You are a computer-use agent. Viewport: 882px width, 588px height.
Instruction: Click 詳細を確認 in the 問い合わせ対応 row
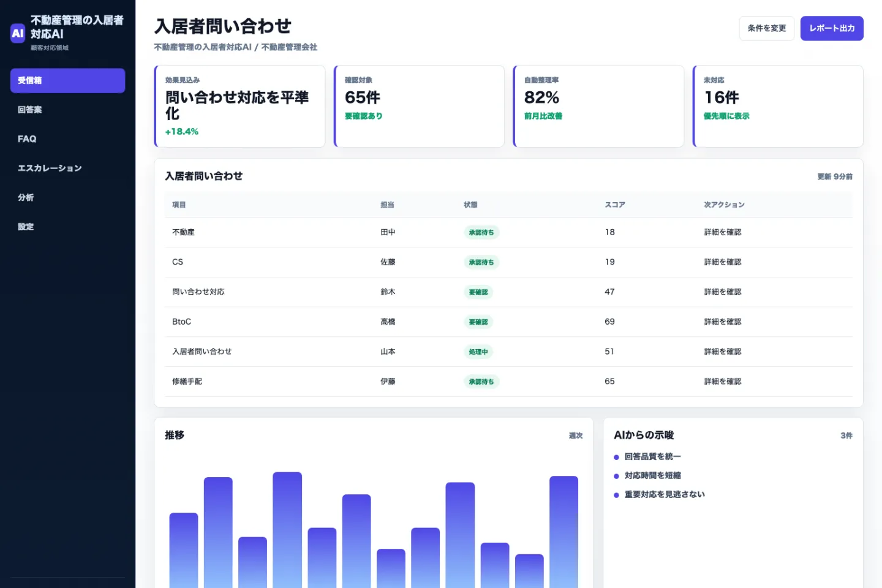pyautogui.click(x=723, y=292)
